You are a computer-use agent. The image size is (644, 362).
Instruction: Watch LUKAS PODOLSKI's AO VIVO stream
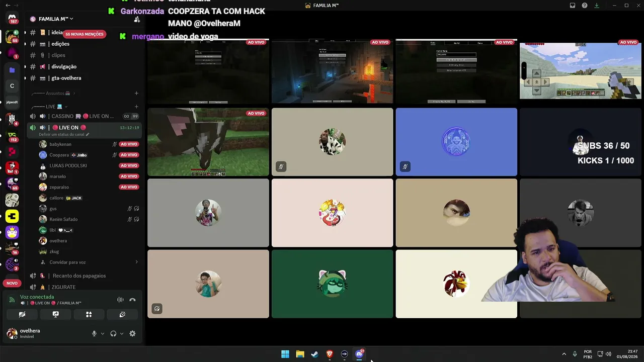point(129,165)
